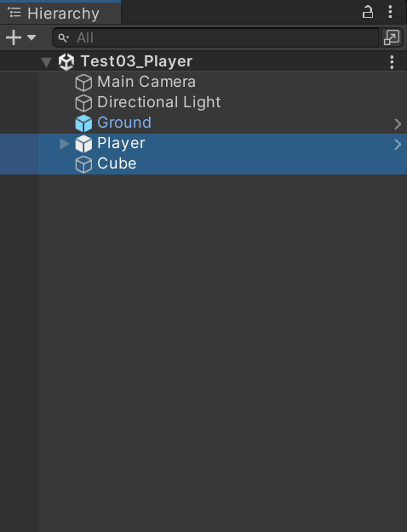
Task: Open the Hierarchy panel three-dot options menu
Action: coord(390,12)
